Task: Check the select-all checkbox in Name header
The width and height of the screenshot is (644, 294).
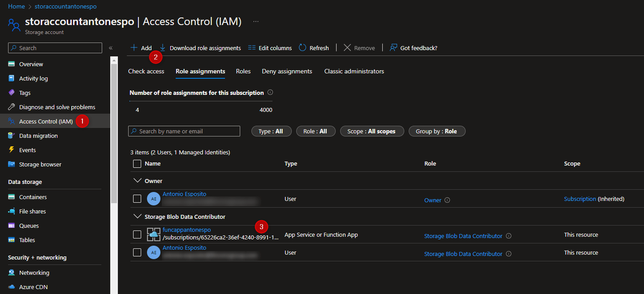Action: tap(137, 163)
